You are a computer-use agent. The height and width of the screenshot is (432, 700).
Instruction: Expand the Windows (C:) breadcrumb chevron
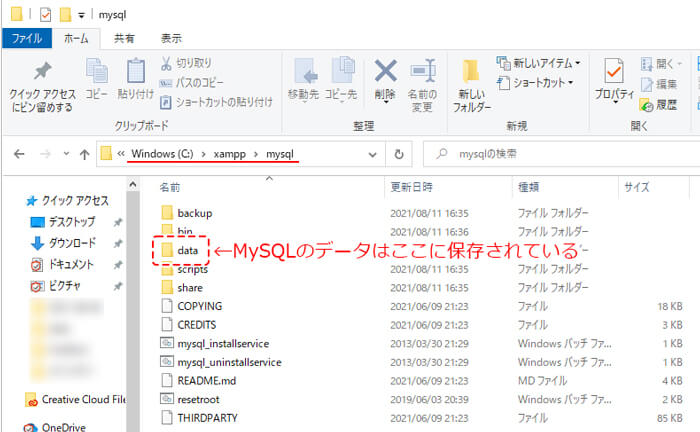pyautogui.click(x=204, y=154)
